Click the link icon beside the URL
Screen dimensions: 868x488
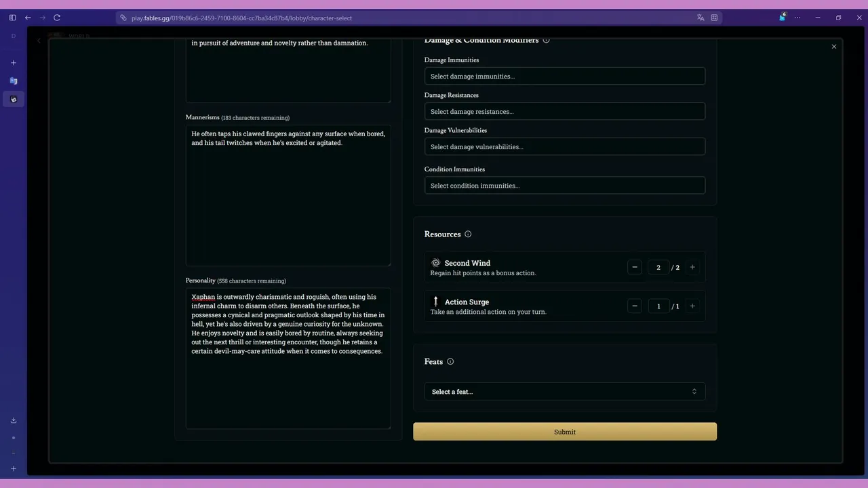click(x=123, y=18)
